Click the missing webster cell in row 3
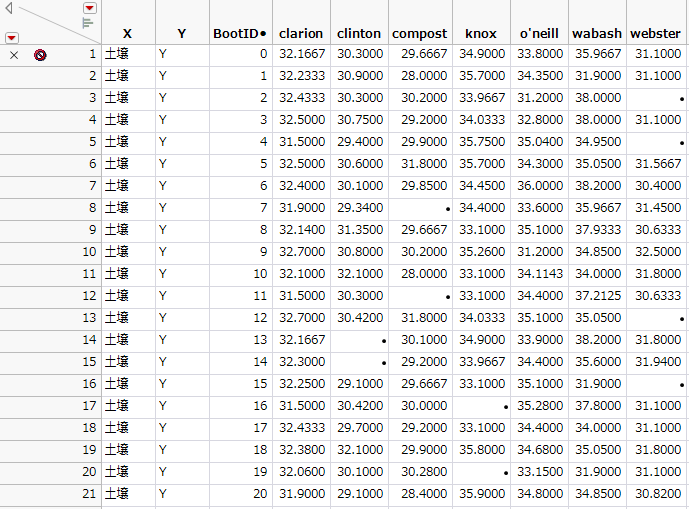The image size is (689, 509). (656, 98)
